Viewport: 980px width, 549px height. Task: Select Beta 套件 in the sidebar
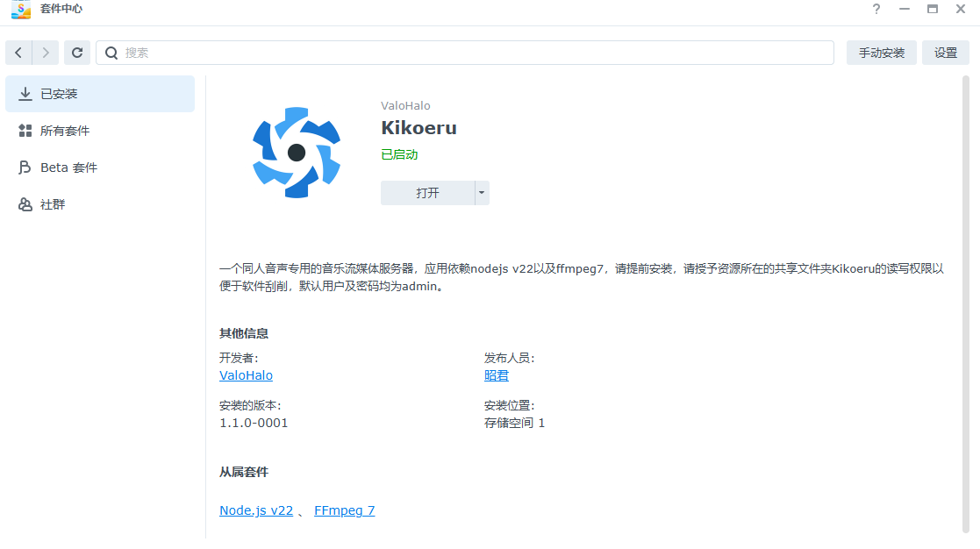point(100,168)
